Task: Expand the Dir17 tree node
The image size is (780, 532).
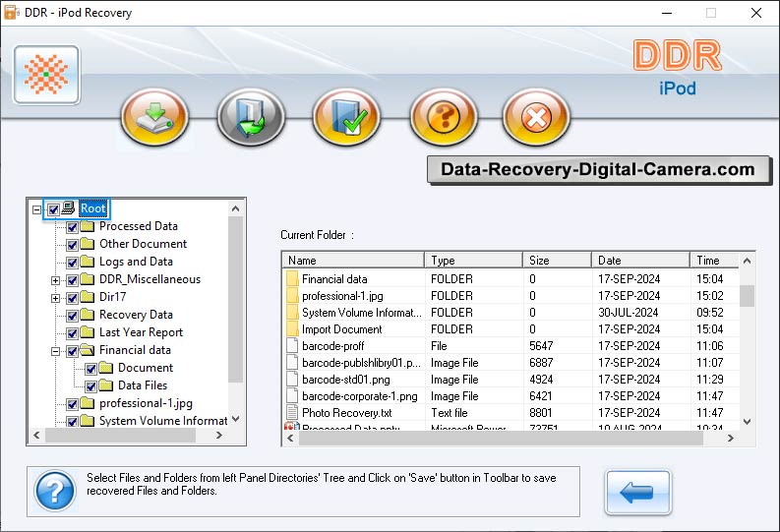Action: (55, 298)
